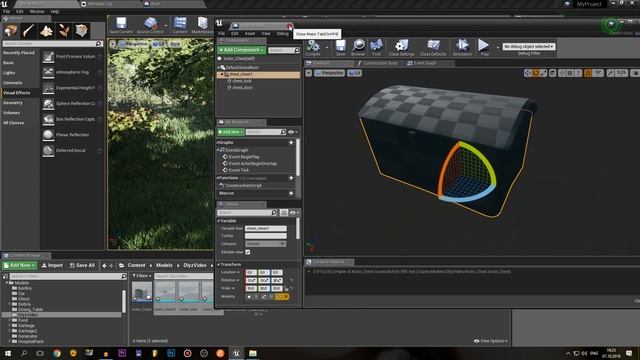The height and width of the screenshot is (360, 640).
Task: Select Post Process Volume icon
Action: (x=48, y=57)
